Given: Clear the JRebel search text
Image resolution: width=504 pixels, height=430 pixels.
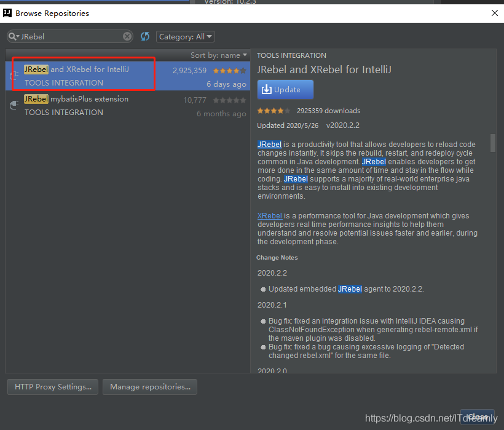Looking at the screenshot, I should pos(127,36).
